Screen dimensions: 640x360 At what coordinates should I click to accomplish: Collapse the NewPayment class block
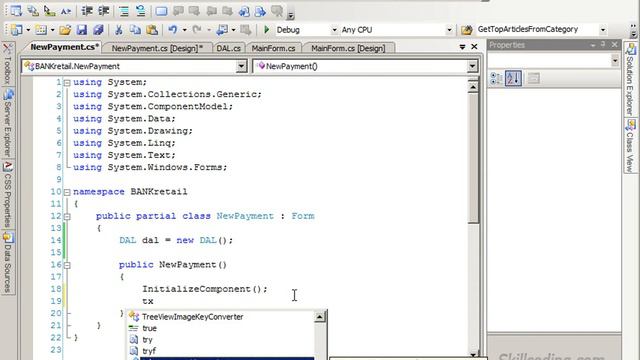[67, 216]
